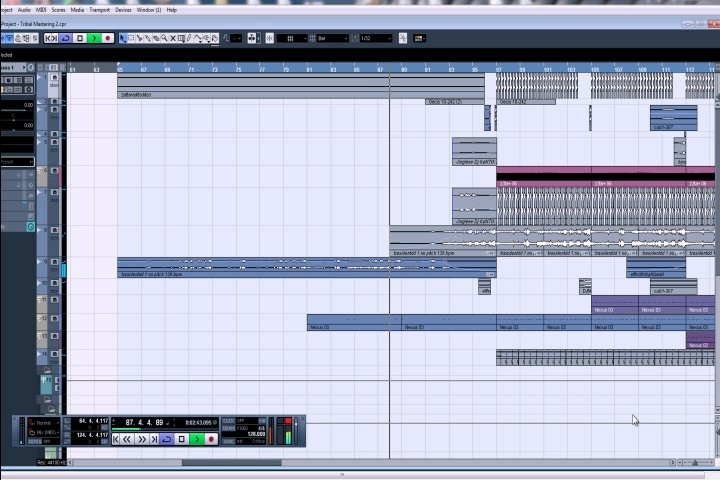Click toolbar Record button
The width and height of the screenshot is (720, 480).
(108, 39)
